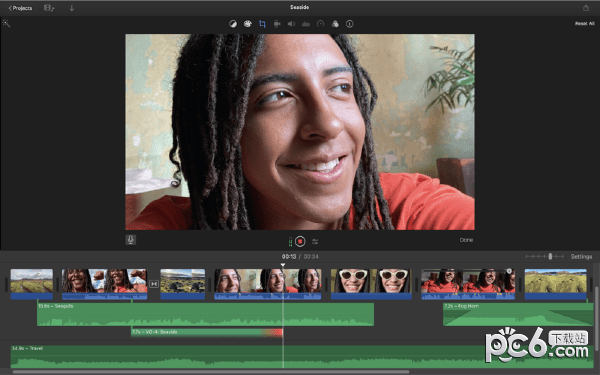Click the Import media down-arrow icon
This screenshot has width=600, height=375.
coord(72,8)
